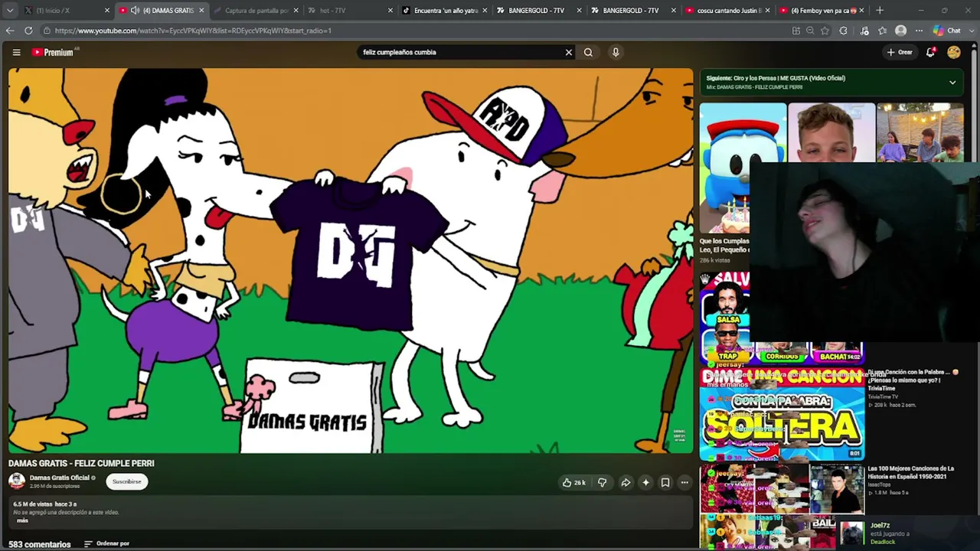Bookmark this page with star icon
The height and width of the screenshot is (551, 980).
[825, 31]
